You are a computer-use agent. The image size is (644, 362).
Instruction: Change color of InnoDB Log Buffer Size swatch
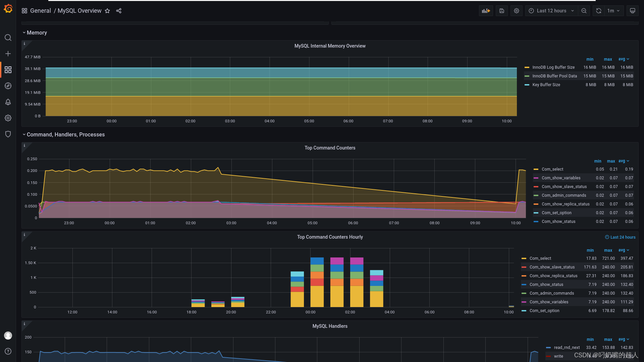pyautogui.click(x=527, y=67)
